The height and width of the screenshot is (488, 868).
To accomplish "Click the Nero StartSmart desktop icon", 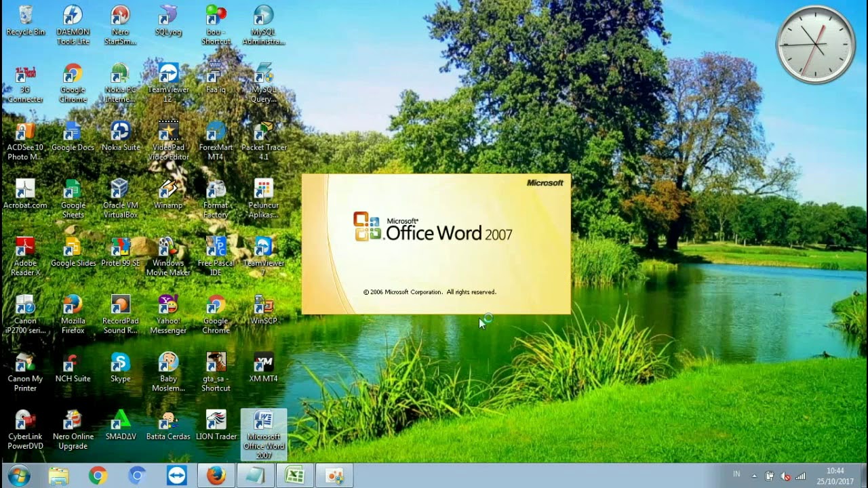I will click(x=120, y=25).
